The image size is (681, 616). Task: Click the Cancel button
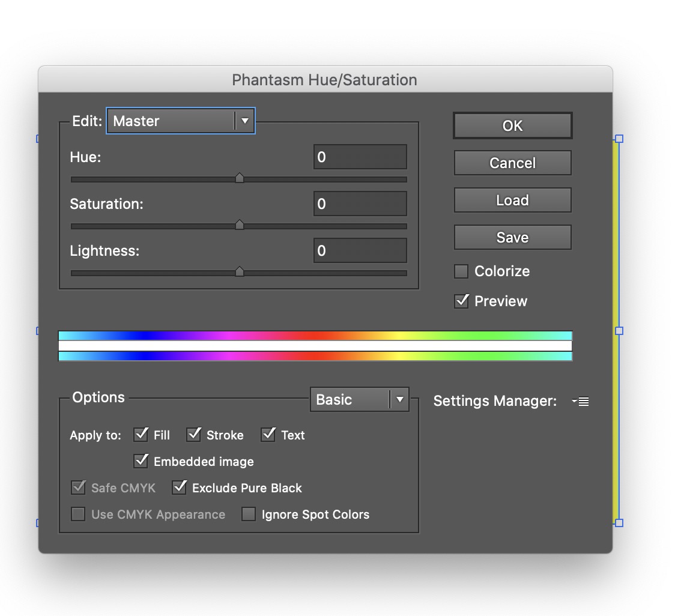point(512,163)
